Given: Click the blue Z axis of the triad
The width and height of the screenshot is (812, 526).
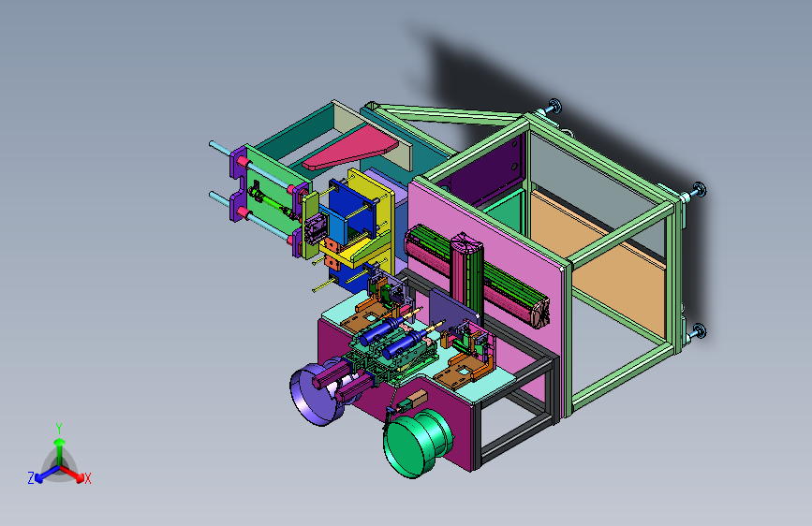Looking at the screenshot, I should pyautogui.click(x=47, y=474).
